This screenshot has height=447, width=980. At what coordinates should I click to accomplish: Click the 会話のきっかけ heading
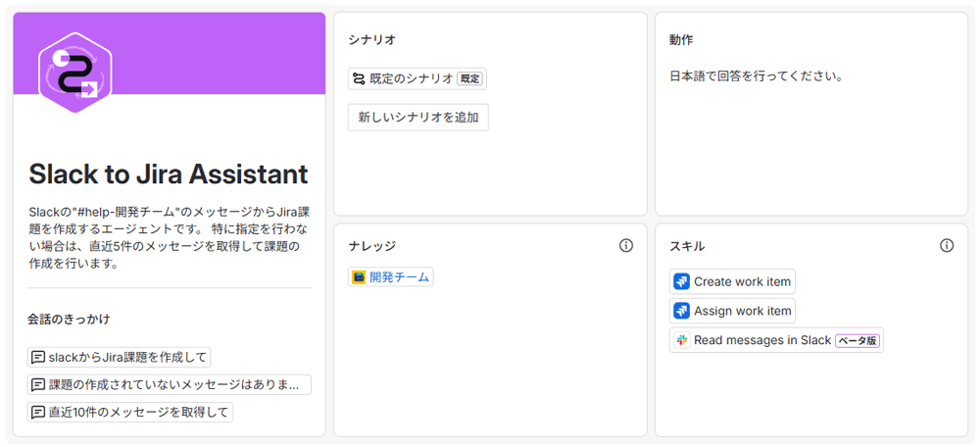click(x=69, y=319)
